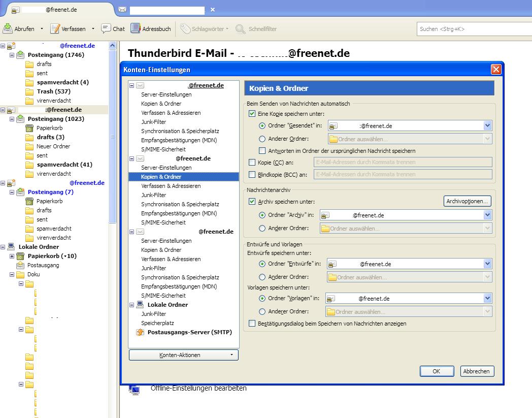The width and height of the screenshot is (532, 418).
Task: Select the highlighted Kopien & Ordner entry
Action: pos(184,177)
